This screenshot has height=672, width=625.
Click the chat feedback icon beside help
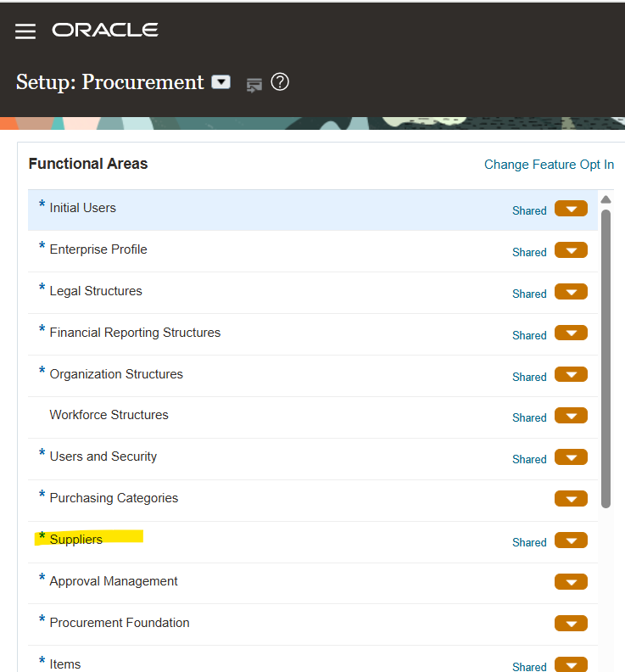point(254,84)
